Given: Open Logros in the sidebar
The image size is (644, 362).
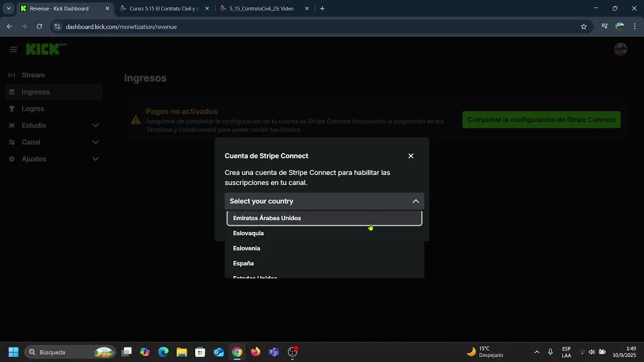Looking at the screenshot, I should point(54,109).
